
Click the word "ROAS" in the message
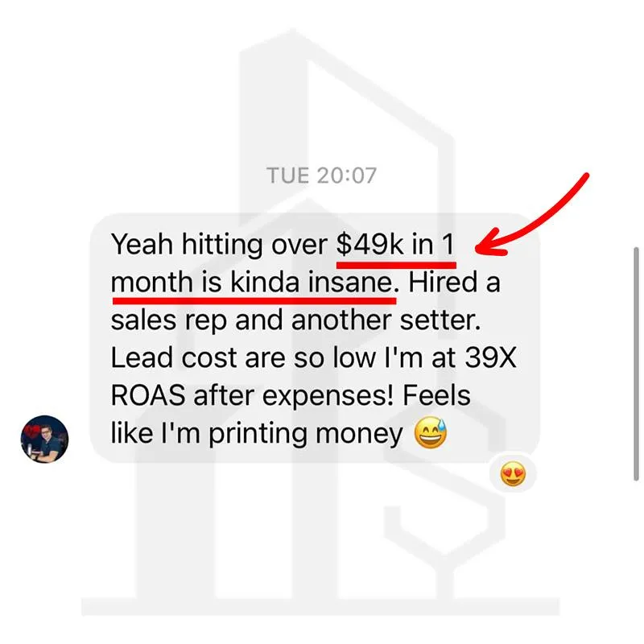148,396
